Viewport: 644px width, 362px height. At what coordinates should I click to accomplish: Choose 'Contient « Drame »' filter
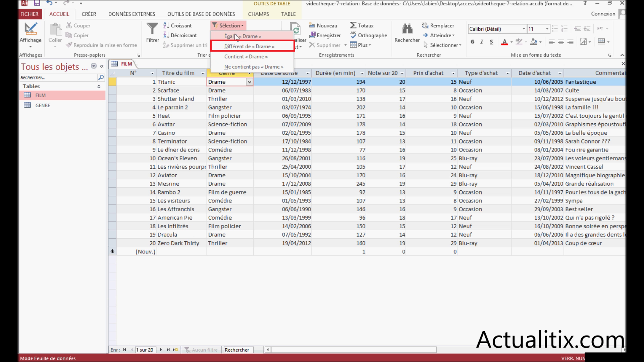click(x=252, y=57)
